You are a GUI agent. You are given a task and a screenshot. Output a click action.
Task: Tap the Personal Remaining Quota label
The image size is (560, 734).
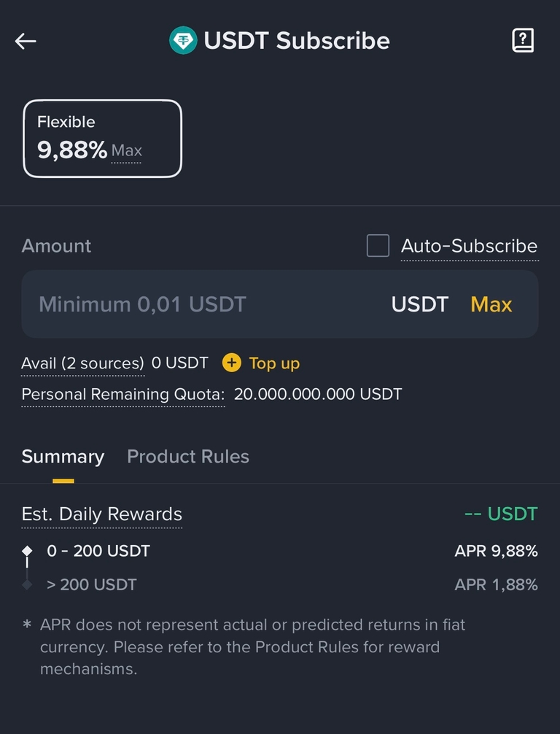pyautogui.click(x=122, y=395)
